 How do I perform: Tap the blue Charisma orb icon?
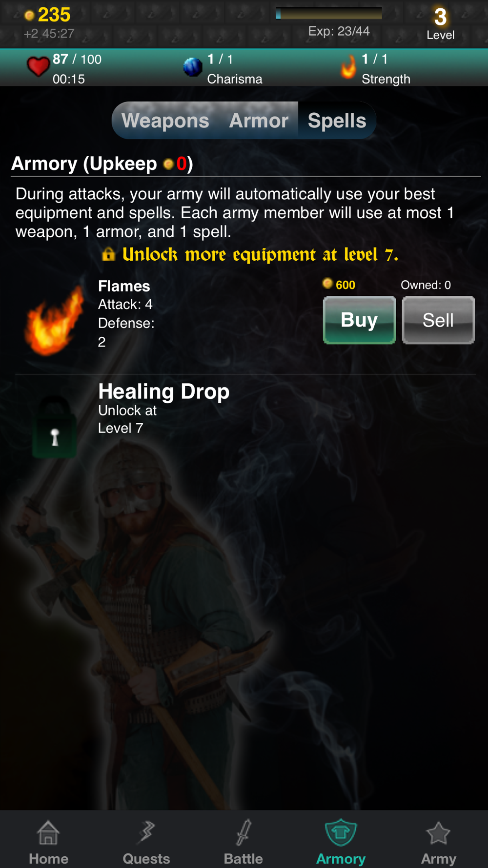point(193,67)
